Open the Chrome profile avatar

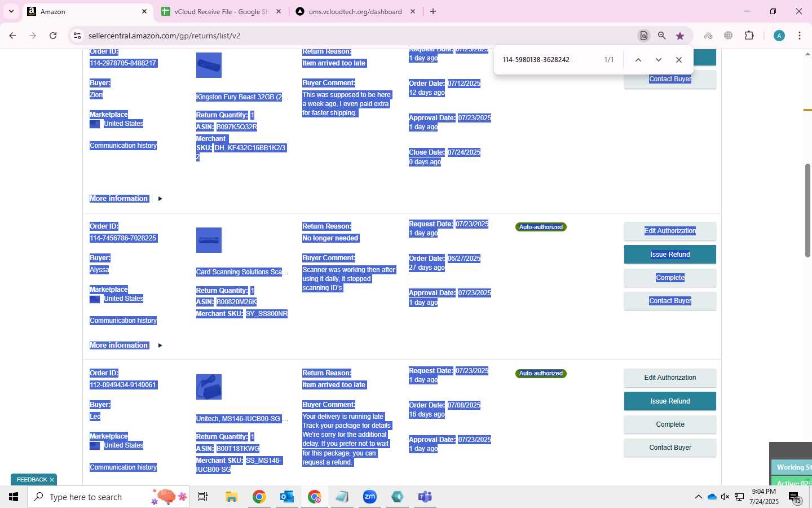[779, 36]
